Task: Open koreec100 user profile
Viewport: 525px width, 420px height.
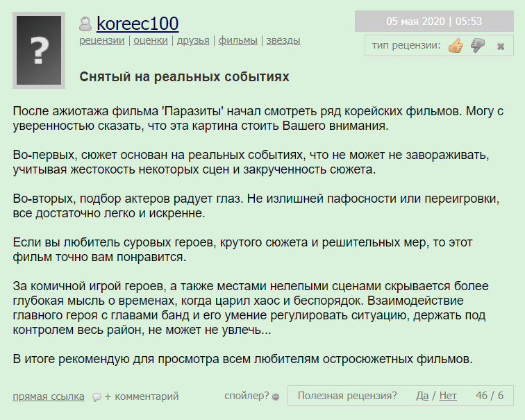Action: (x=137, y=24)
